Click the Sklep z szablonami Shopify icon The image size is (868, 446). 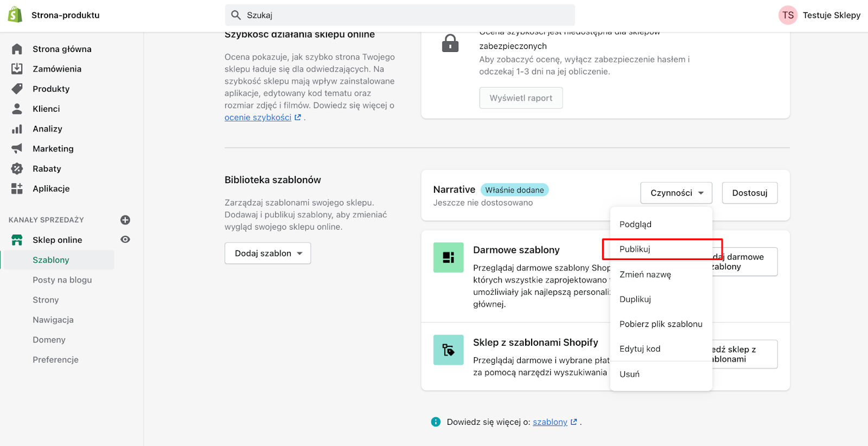448,350
